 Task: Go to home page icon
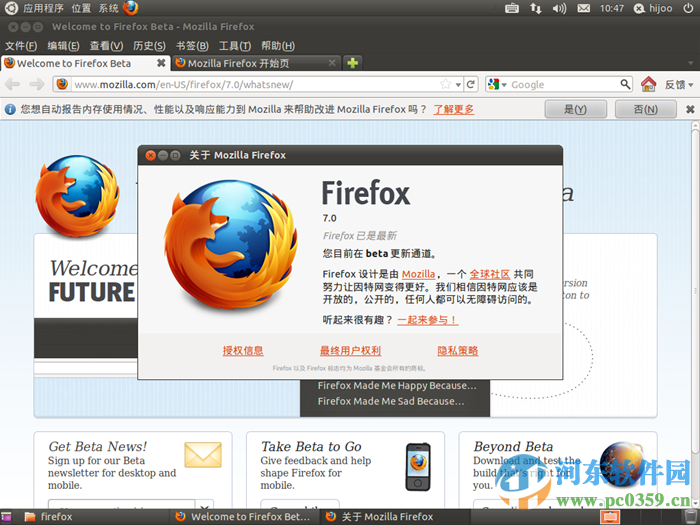coord(648,84)
